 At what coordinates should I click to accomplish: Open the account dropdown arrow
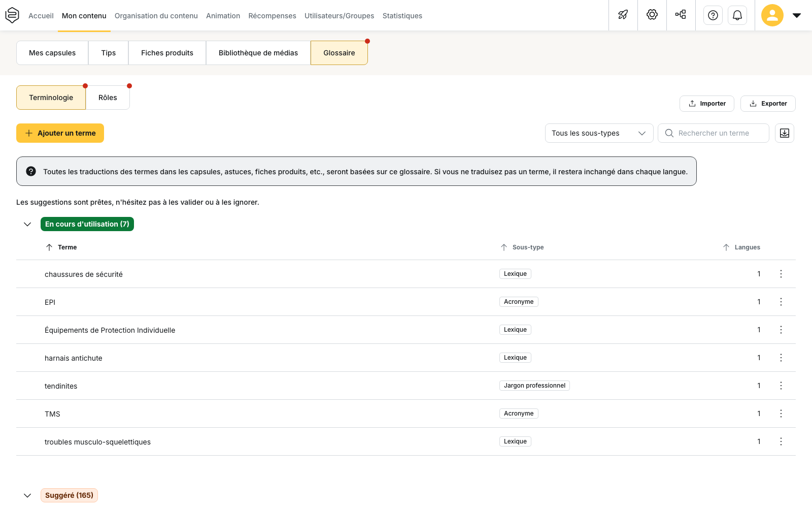[797, 15]
